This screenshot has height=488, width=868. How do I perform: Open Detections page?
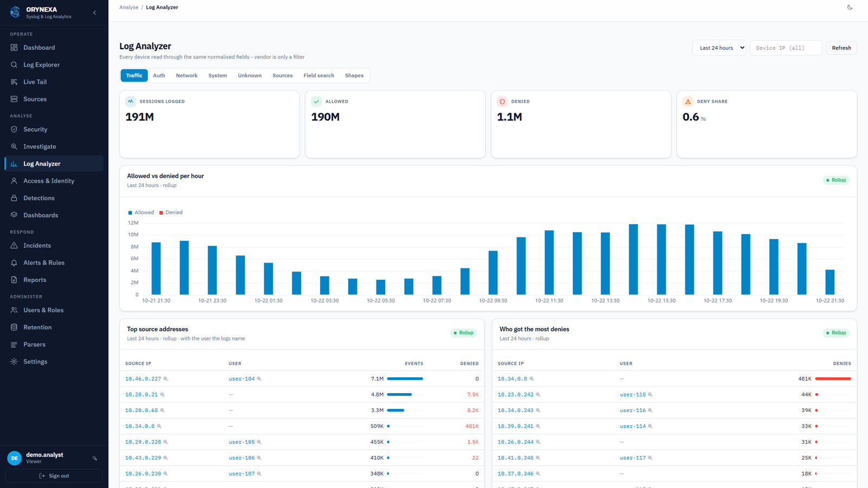coord(54,198)
